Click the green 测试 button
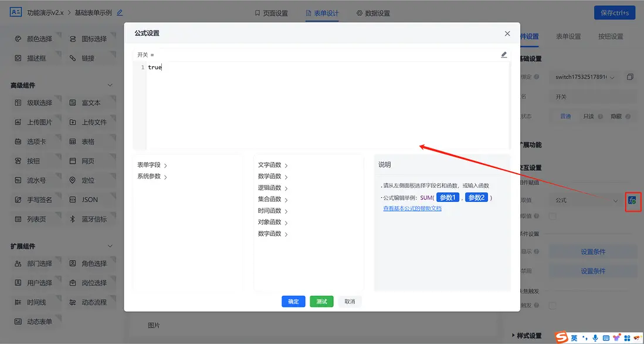This screenshot has height=344, width=644. tap(321, 302)
